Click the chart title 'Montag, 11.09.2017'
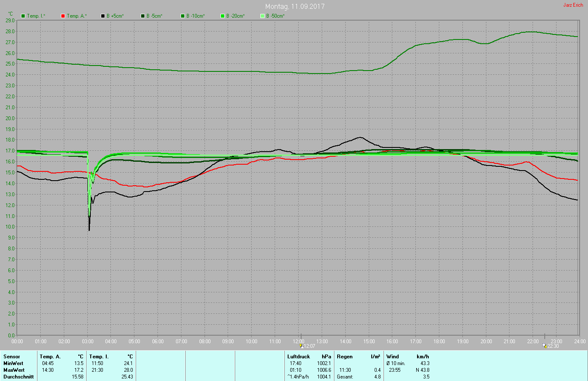 tap(295, 6)
